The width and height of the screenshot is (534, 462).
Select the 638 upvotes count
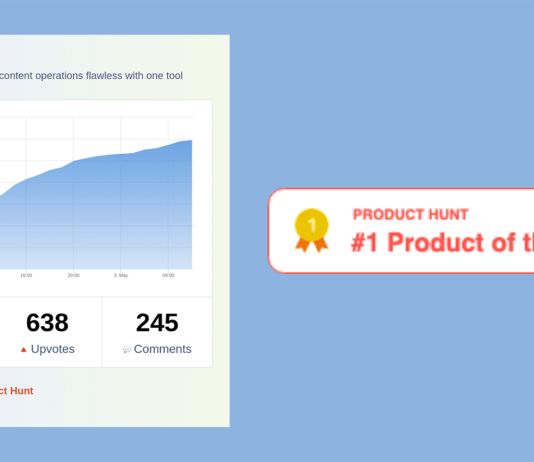47,322
